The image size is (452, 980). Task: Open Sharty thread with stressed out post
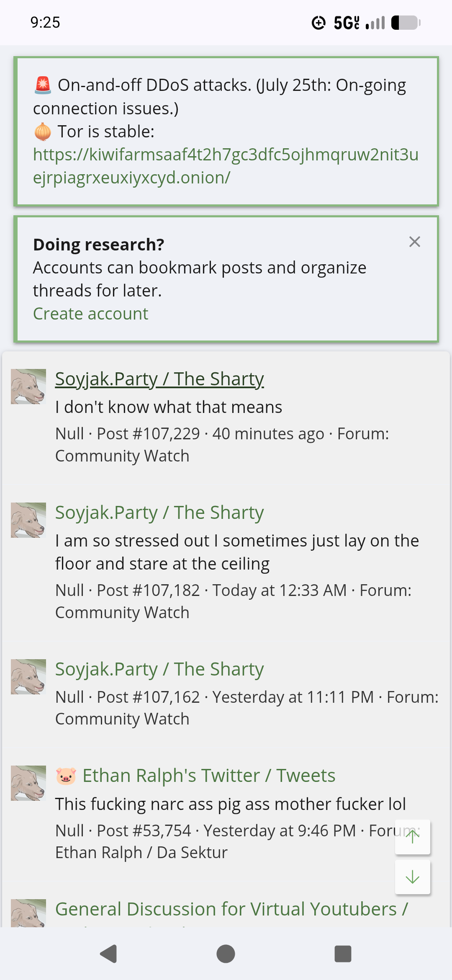tap(159, 513)
